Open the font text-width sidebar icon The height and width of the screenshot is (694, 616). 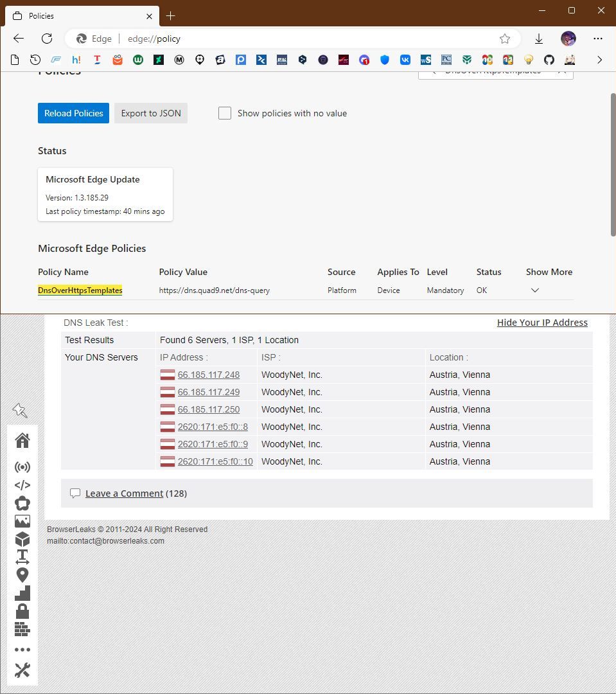tap(22, 557)
